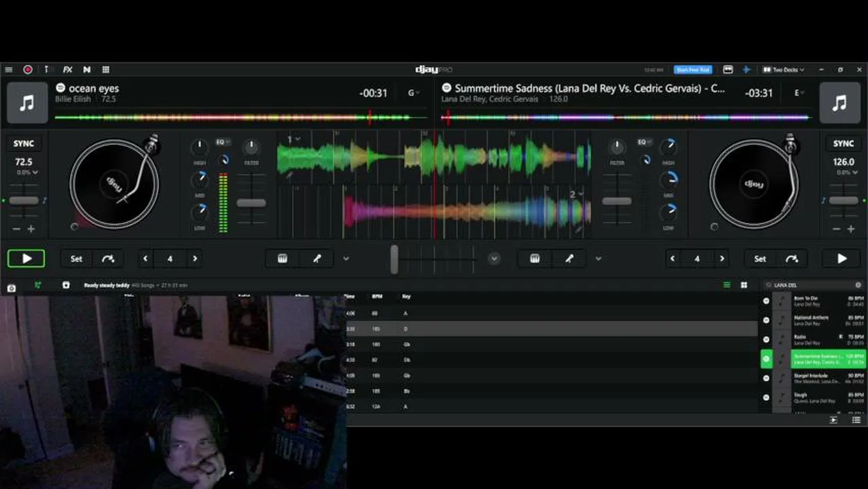Open left deck microphone tool icon
This screenshot has width=868, height=489.
(317, 259)
